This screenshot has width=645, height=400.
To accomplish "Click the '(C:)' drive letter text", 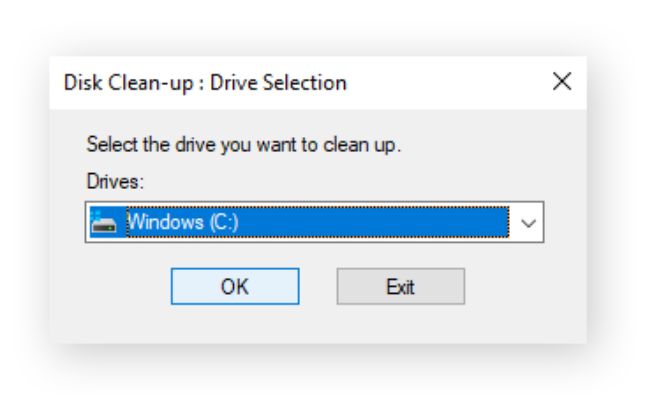I will tap(224, 223).
